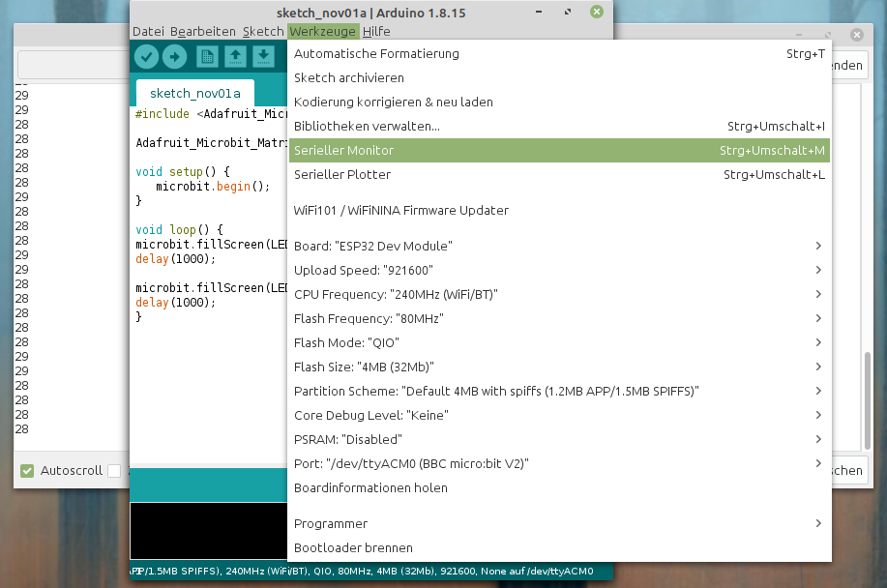Click the microbit.begin(); code line

[x=213, y=187]
